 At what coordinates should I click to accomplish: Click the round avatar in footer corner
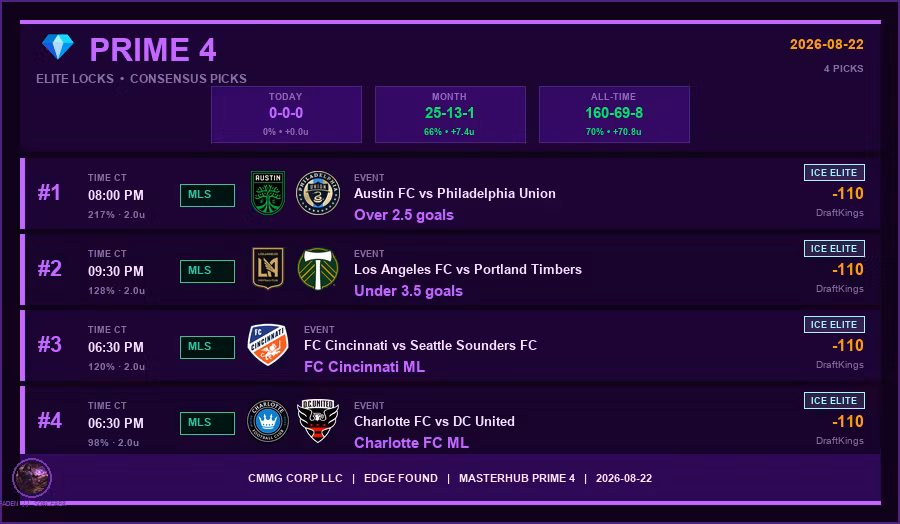click(32, 478)
